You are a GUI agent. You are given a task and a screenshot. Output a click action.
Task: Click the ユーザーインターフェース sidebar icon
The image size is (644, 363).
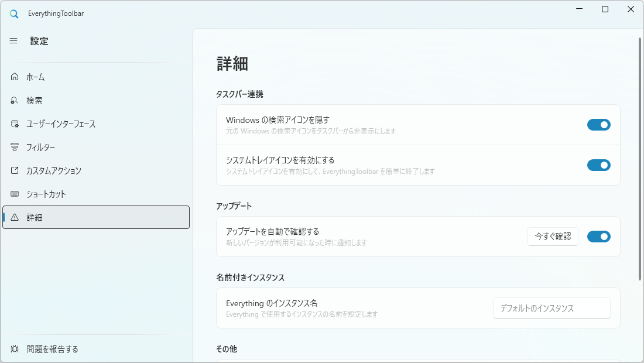pyautogui.click(x=15, y=124)
